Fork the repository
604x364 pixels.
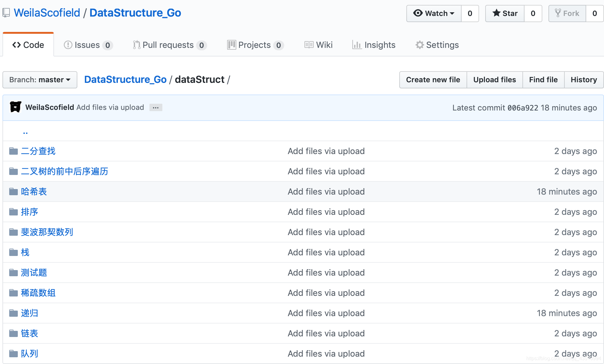tap(567, 14)
